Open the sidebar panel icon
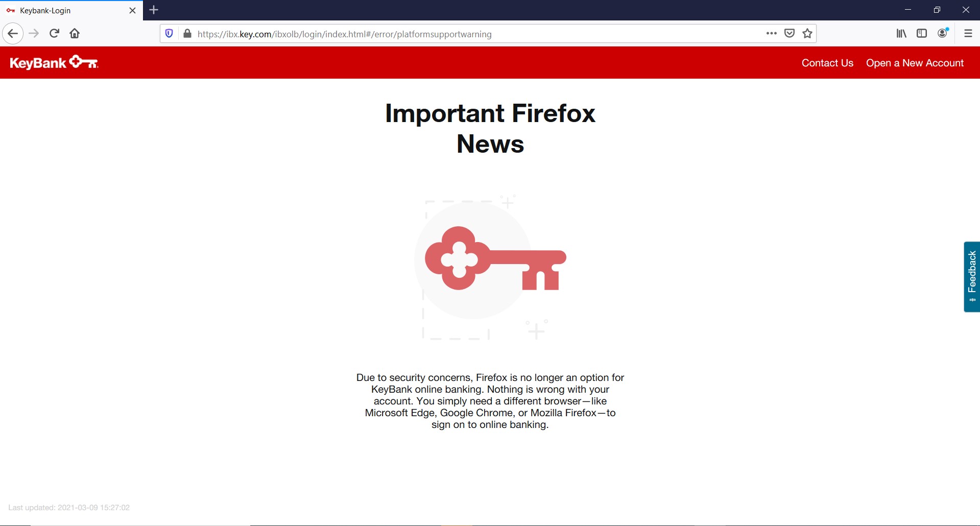This screenshot has width=980, height=526. pos(921,33)
